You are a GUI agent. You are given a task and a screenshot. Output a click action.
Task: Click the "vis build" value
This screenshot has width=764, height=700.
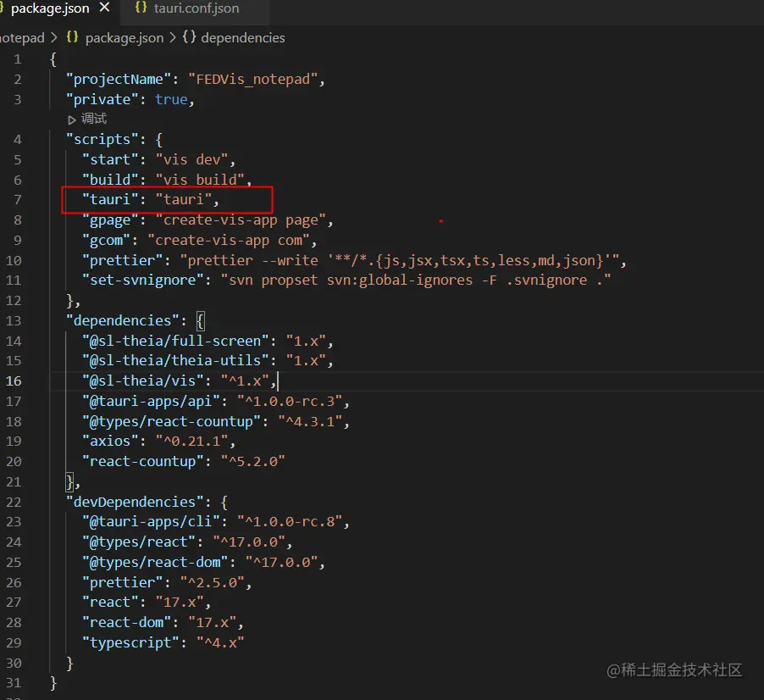(200, 180)
